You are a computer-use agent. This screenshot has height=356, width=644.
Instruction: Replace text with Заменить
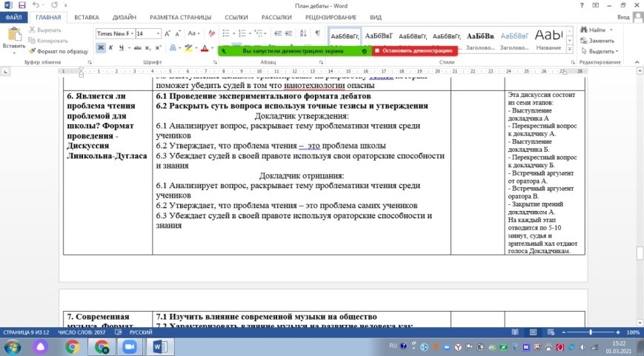click(597, 41)
